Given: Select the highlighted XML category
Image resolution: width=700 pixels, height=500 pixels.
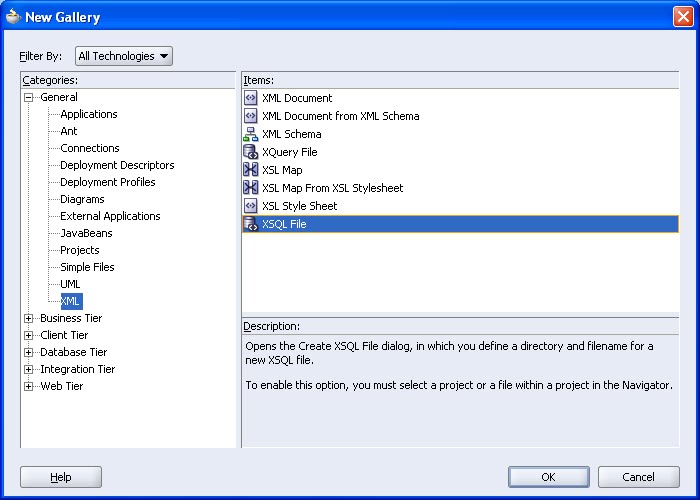Looking at the screenshot, I should (71, 301).
